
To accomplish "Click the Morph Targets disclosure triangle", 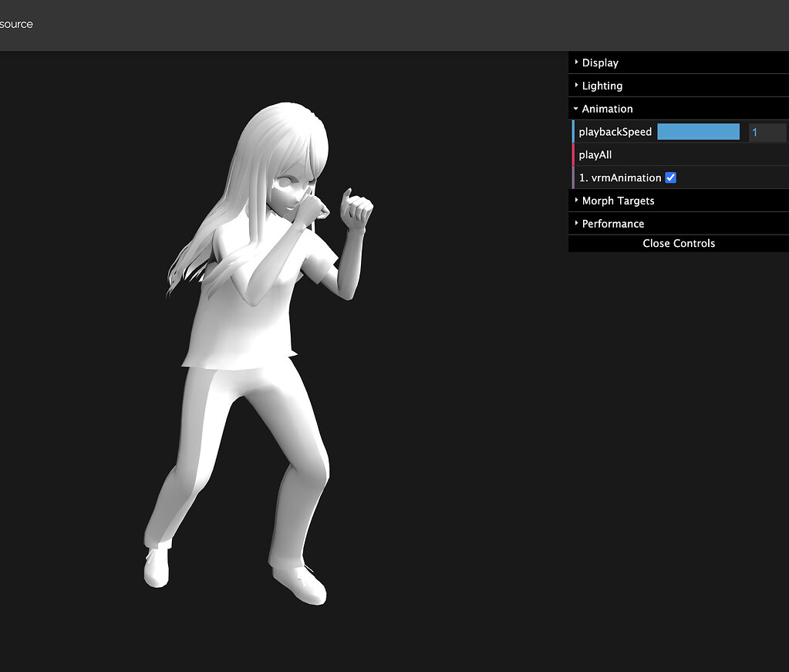I will [x=576, y=201].
